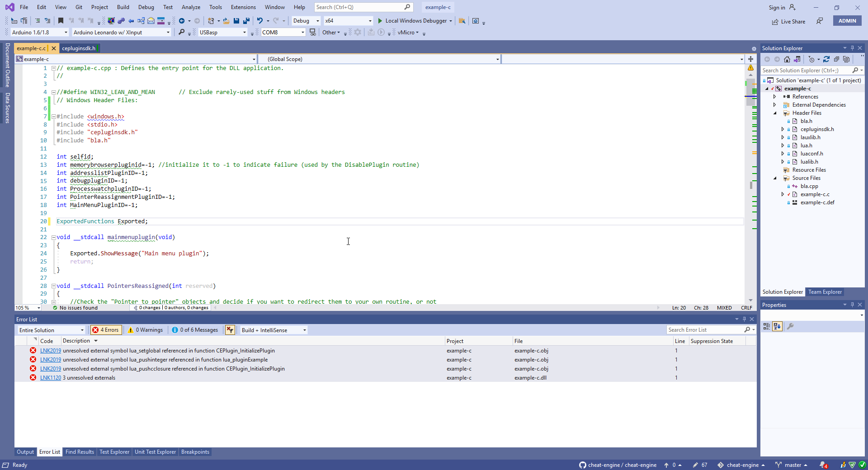Start debugging with green play arrow
Image resolution: width=868 pixels, height=470 pixels.
coord(380,21)
